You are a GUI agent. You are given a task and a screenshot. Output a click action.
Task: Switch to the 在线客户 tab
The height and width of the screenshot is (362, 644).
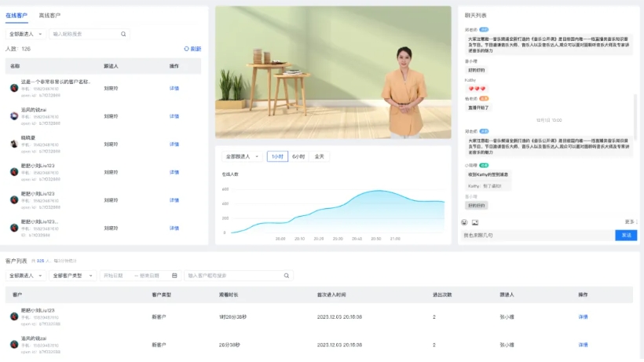[16, 15]
